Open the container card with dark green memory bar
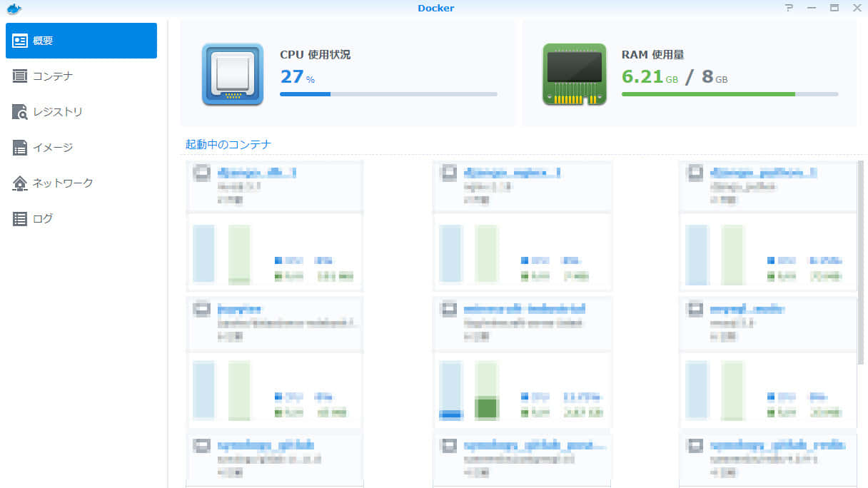868x488 pixels. pos(523,361)
